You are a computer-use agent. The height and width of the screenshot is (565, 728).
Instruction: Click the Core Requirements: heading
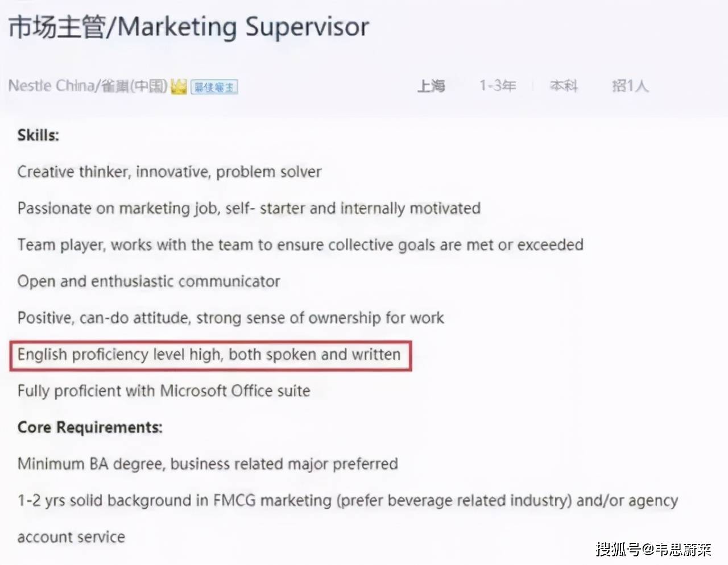point(90,427)
